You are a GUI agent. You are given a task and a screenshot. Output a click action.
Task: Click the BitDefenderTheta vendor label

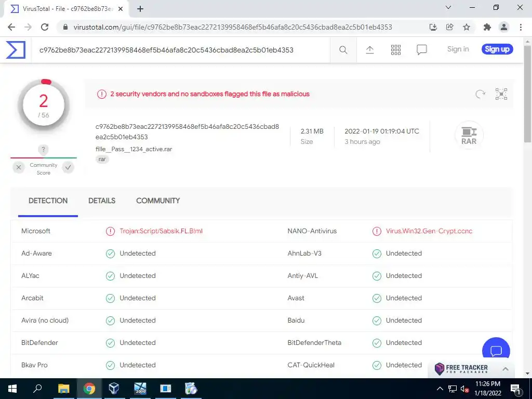coord(314,343)
